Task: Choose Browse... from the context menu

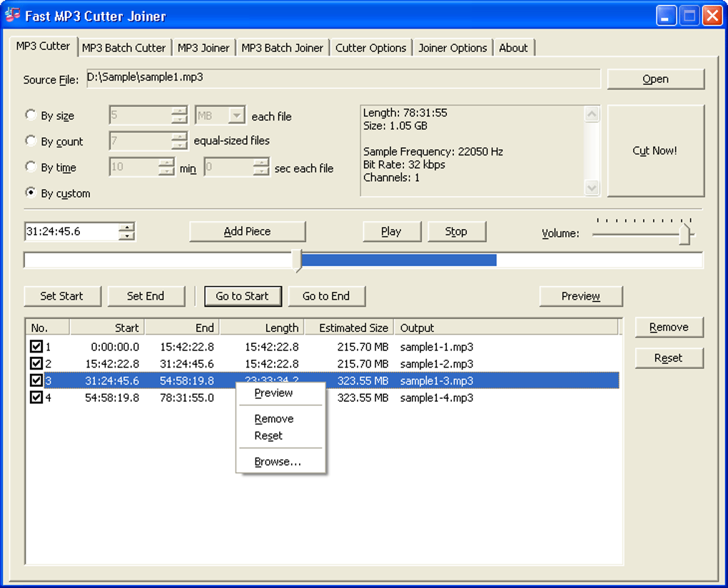Action: [280, 462]
